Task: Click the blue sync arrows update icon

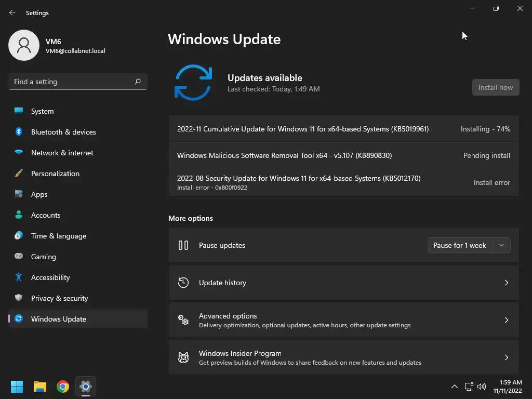Action: (x=193, y=83)
